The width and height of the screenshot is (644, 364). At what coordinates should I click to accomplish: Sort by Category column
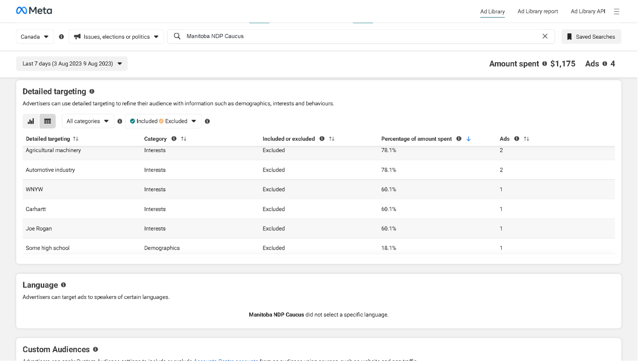tap(184, 139)
